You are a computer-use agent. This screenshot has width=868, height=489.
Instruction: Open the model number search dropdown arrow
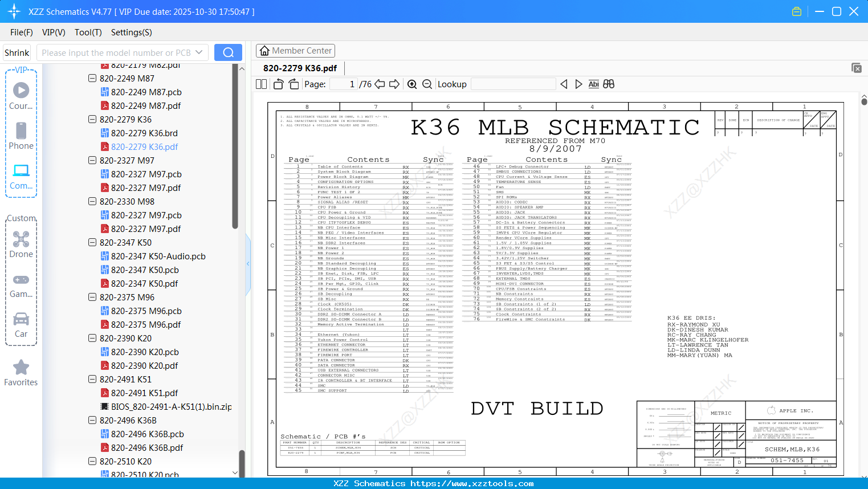click(x=199, y=52)
